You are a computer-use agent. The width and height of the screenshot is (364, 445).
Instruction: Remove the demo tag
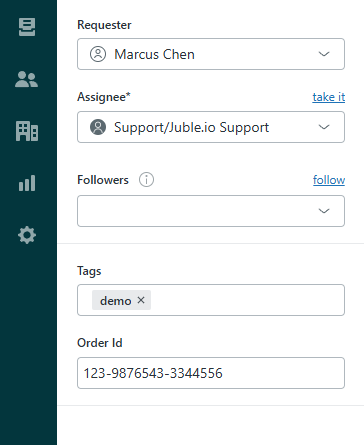[141, 300]
